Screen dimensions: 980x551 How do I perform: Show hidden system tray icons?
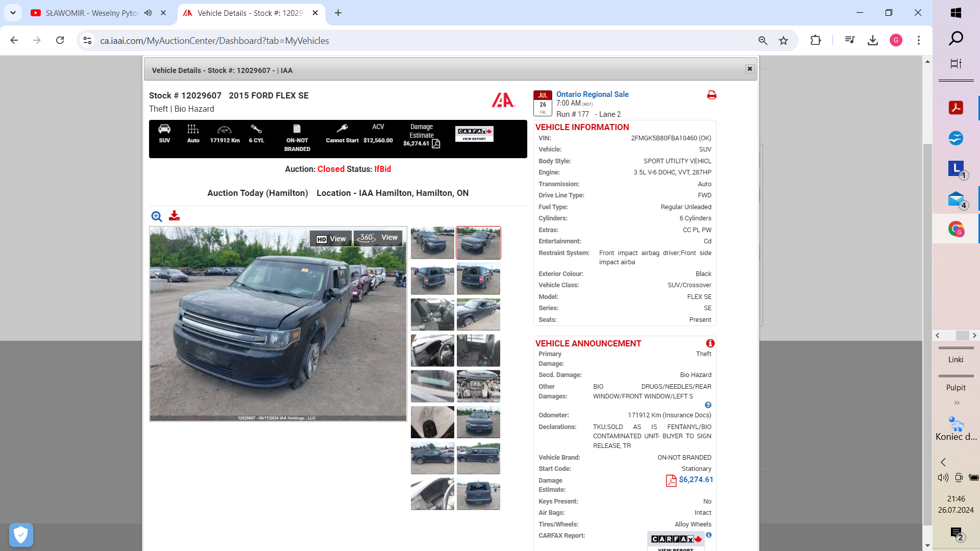tap(943, 462)
